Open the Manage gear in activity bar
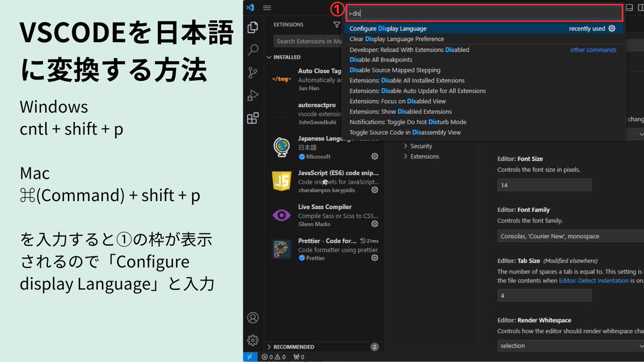The image size is (644, 362). [x=253, y=340]
